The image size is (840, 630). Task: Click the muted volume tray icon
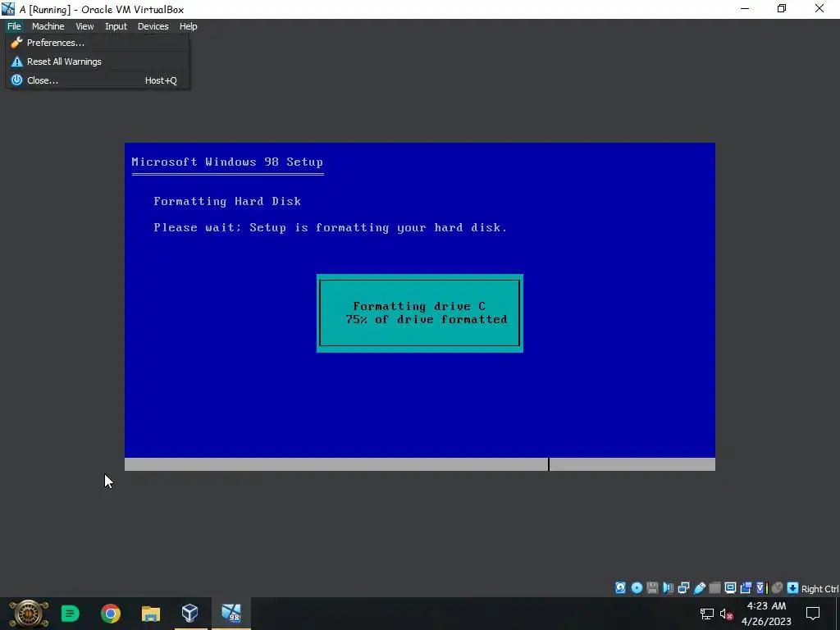727,614
